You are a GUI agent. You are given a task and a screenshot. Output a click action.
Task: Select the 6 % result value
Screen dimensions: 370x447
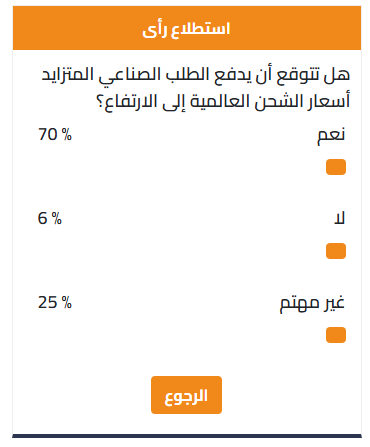(x=50, y=219)
